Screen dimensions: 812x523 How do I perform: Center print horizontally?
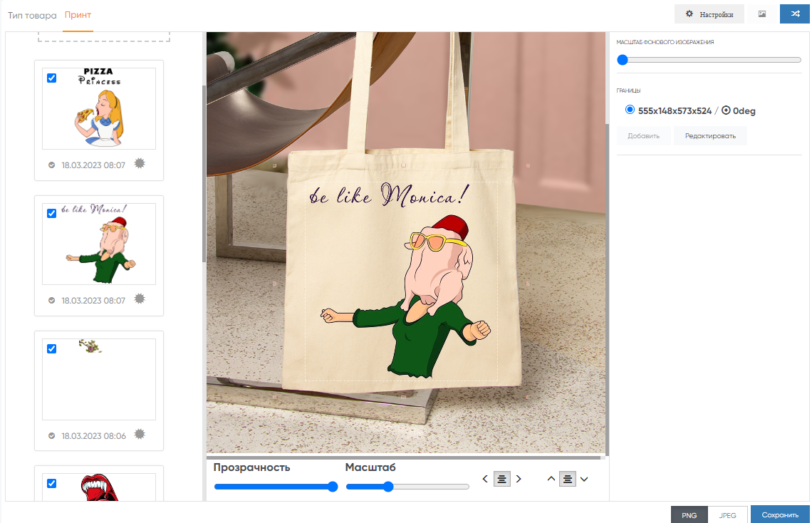502,479
